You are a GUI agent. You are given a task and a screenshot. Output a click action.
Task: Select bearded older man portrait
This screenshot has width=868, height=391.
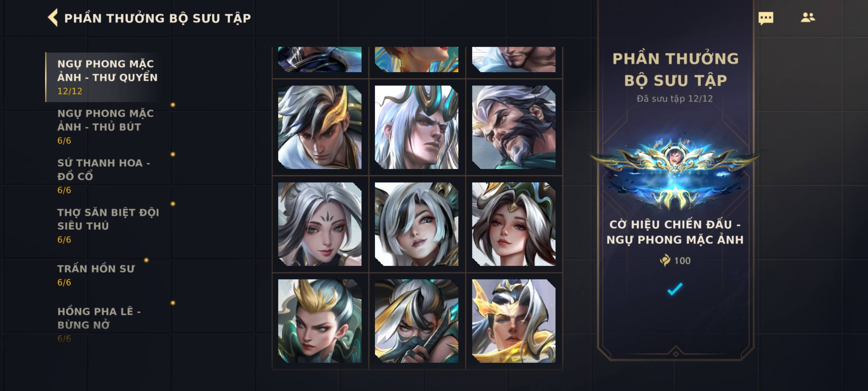click(514, 127)
